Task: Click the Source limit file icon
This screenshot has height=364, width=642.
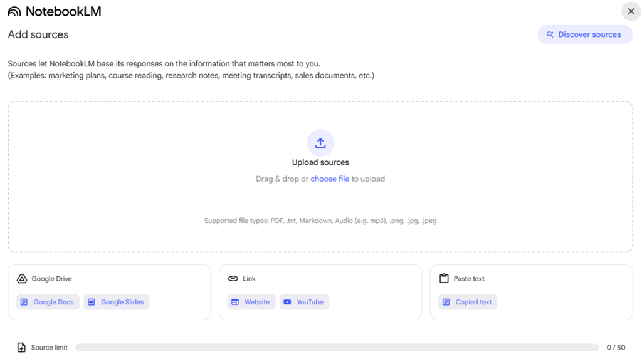Action: click(x=21, y=348)
